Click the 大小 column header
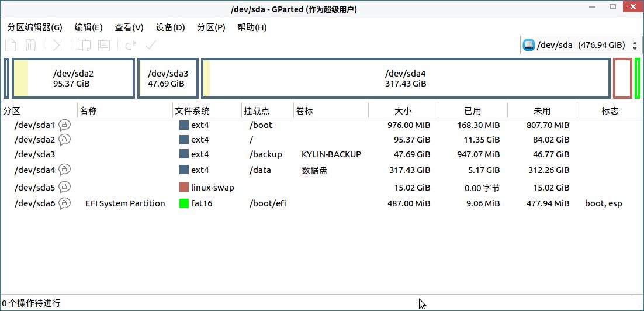Screen dimensions: 644x311 click(403, 111)
